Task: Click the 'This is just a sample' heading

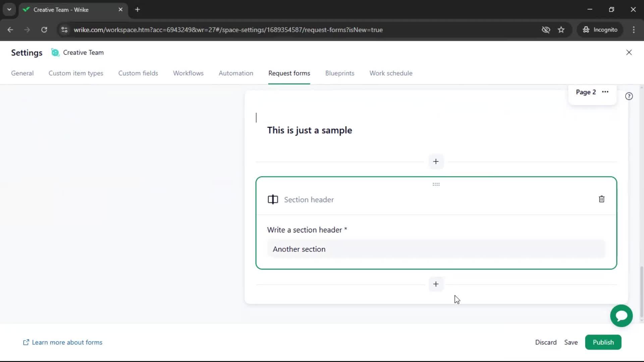Action: (x=310, y=130)
